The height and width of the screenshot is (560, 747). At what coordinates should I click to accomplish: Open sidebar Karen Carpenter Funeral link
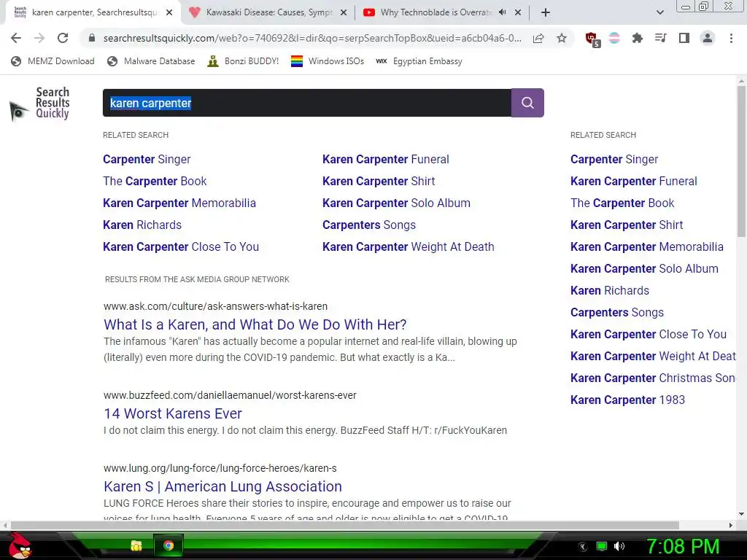634,181
